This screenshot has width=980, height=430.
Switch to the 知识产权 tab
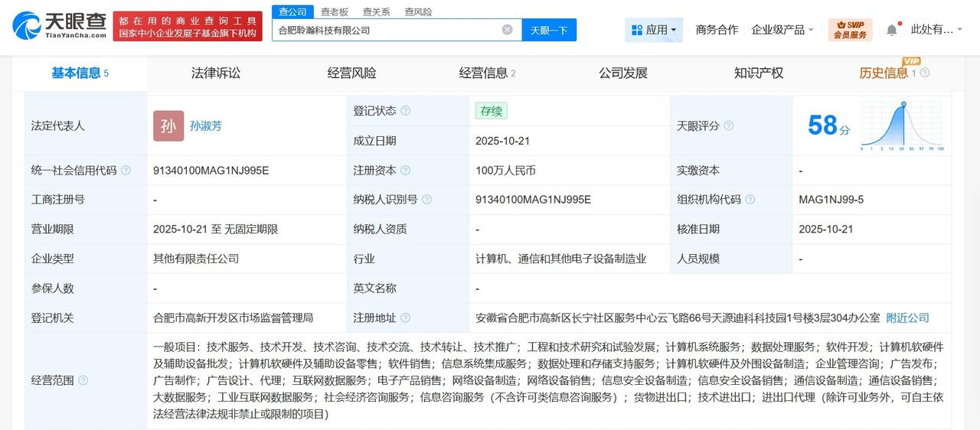tap(759, 73)
